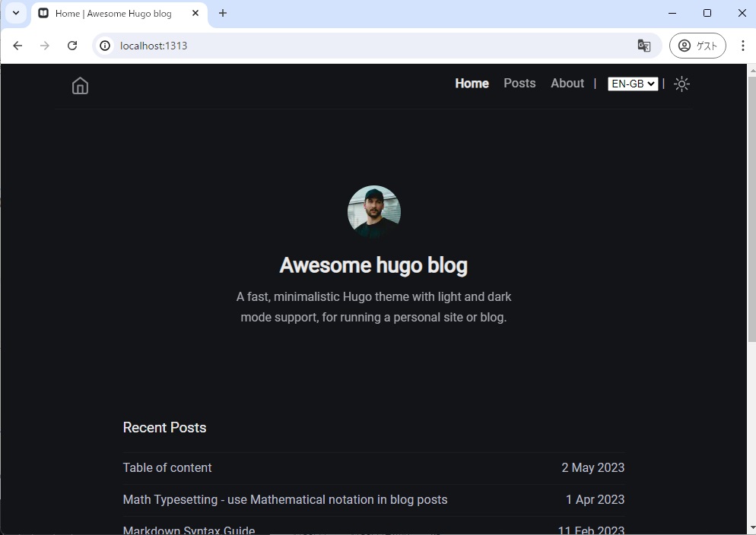Minimize the Chrome window
Screen dimensions: 756x535
tap(672, 14)
